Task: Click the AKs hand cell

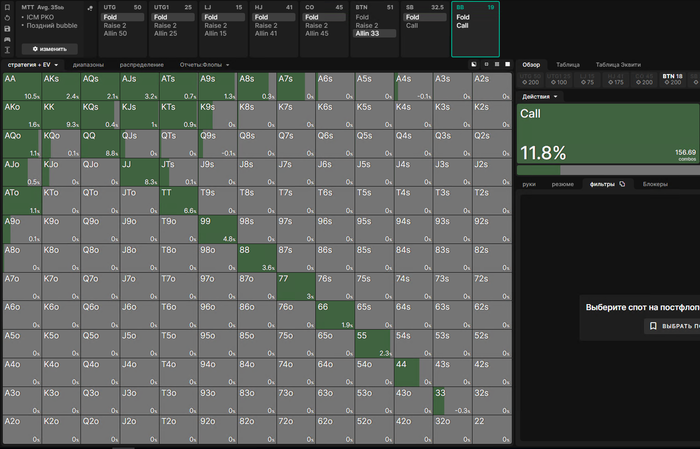Action: pos(61,87)
